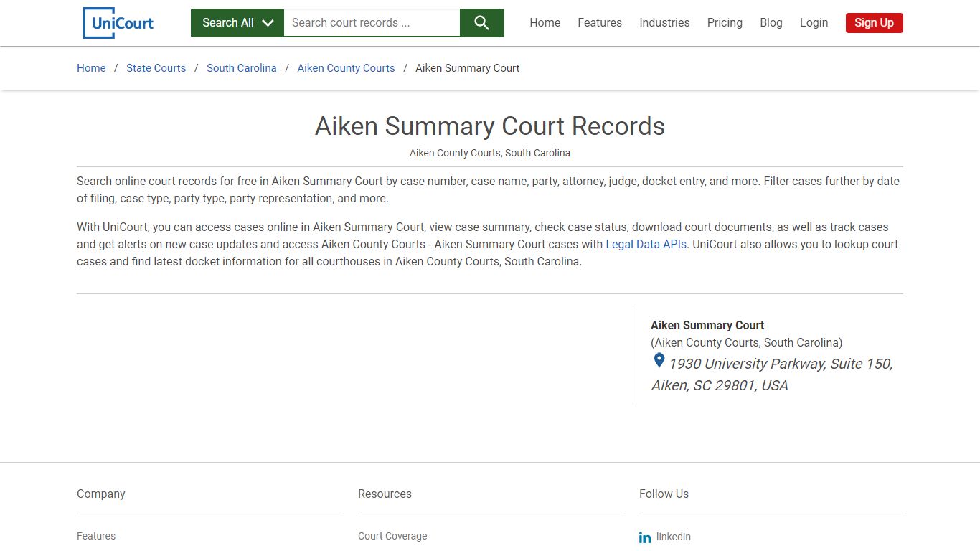
Task: Select the Resources footer heading
Action: [385, 494]
